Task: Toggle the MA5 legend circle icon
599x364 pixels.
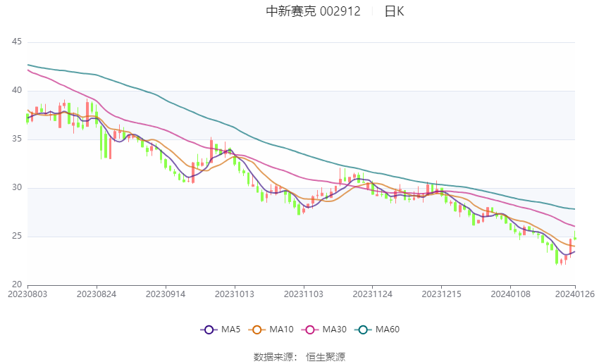Action: [209, 330]
